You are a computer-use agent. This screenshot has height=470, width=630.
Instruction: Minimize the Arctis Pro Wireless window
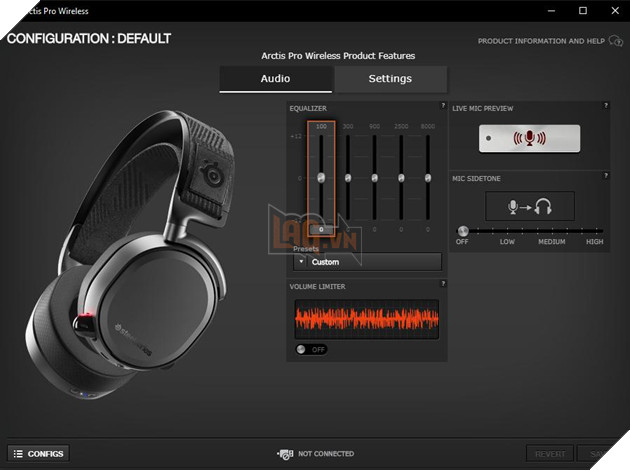click(x=551, y=11)
